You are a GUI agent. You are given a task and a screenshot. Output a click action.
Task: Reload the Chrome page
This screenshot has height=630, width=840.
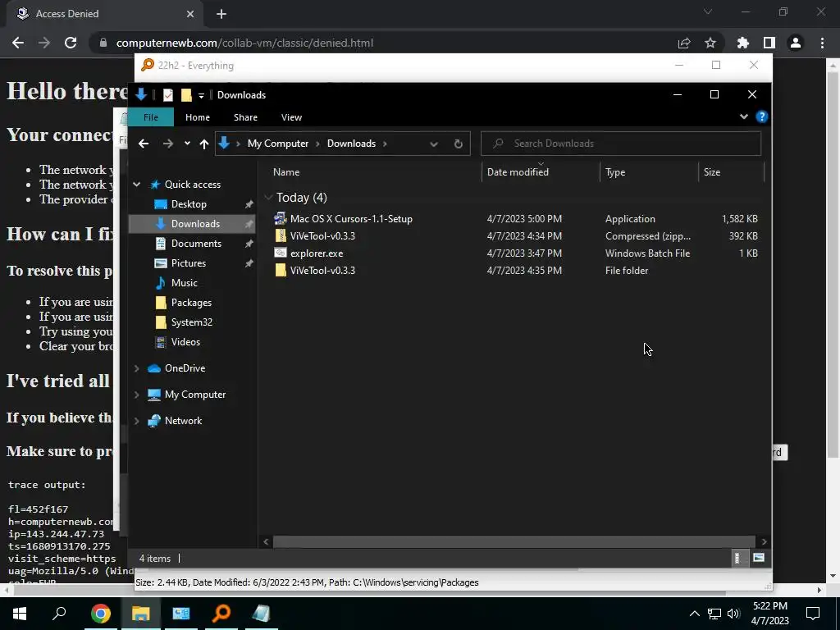click(x=71, y=43)
